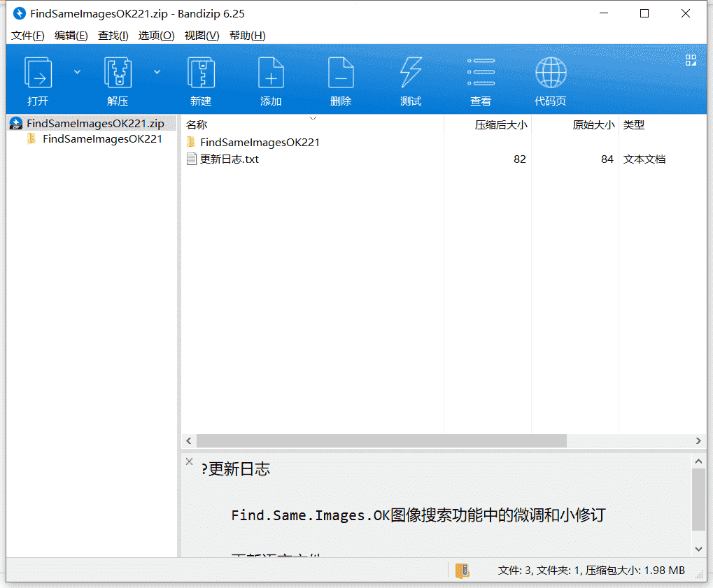Viewport: 713px width, 588px height.
Task: Open the 选项(O) menu
Action: coord(157,36)
